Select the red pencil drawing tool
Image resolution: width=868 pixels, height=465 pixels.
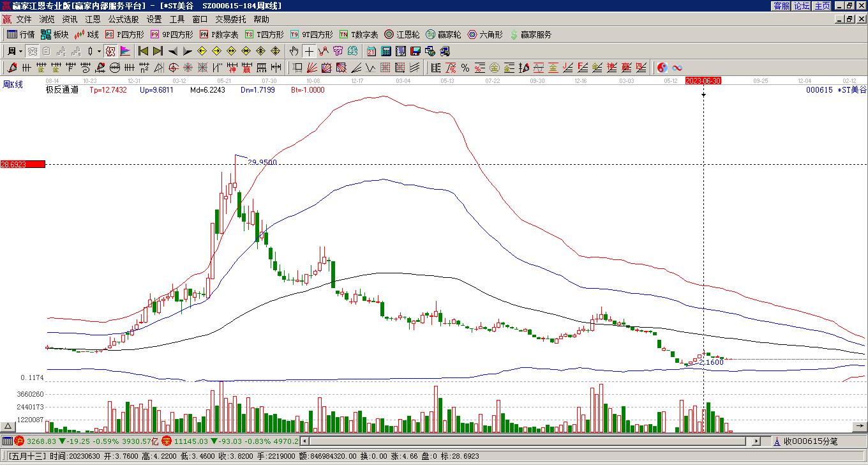click(x=11, y=67)
